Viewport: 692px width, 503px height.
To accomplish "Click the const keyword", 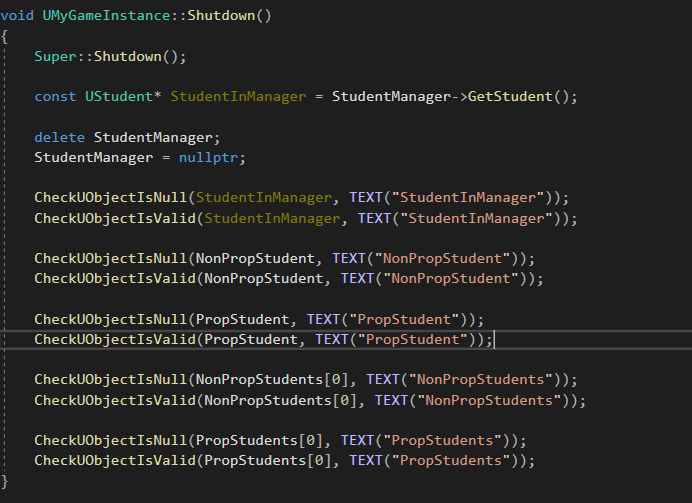I will pos(55,97).
